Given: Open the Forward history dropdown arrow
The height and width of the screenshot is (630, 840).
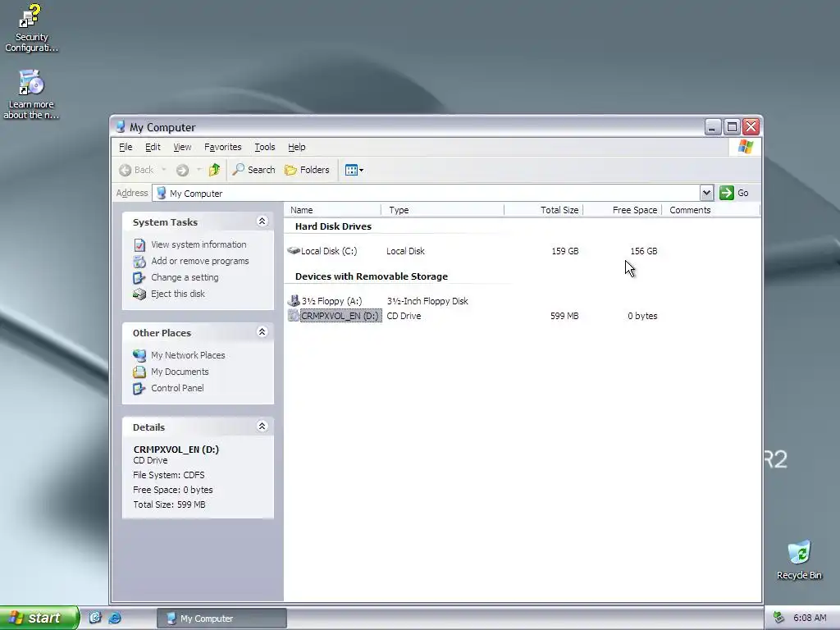Looking at the screenshot, I should tap(199, 170).
